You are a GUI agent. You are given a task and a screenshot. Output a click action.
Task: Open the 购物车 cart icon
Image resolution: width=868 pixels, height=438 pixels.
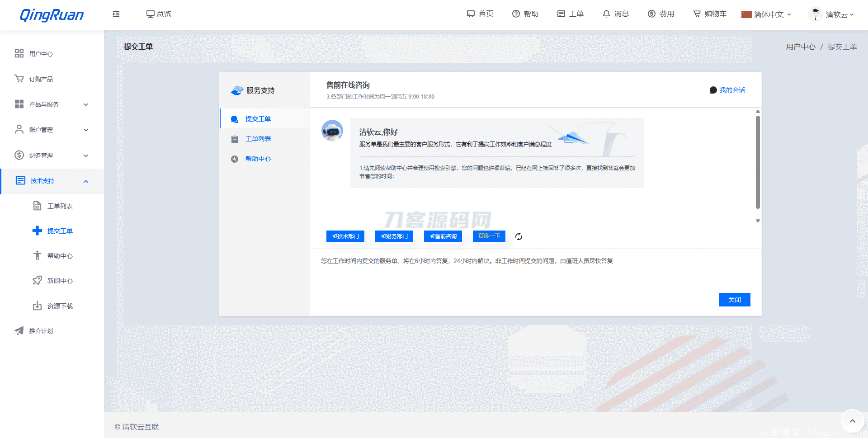point(697,14)
